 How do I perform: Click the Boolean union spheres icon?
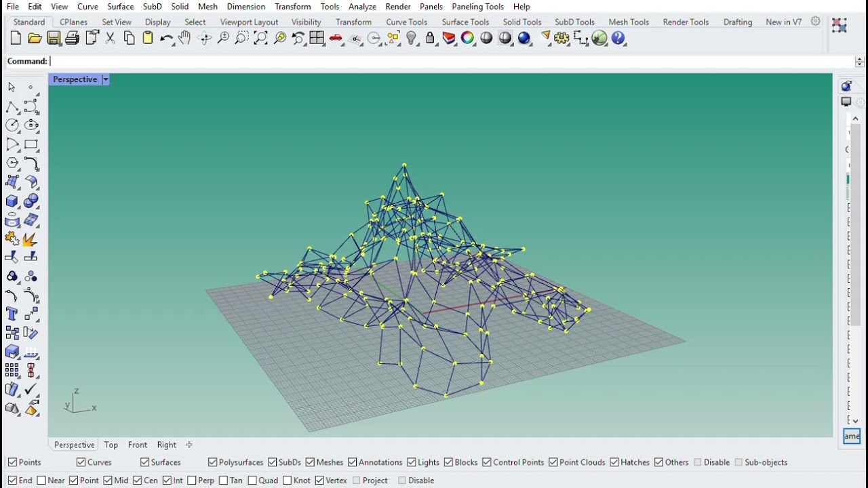(31, 201)
